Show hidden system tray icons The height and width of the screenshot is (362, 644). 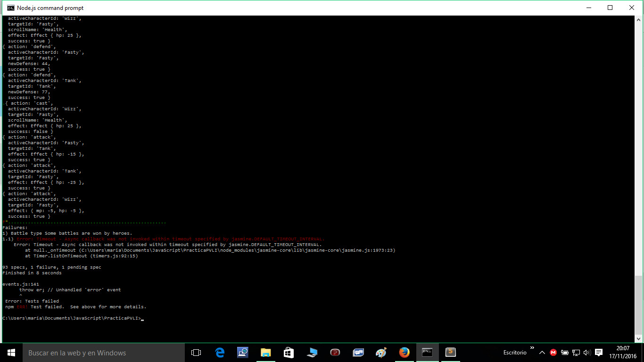point(542,353)
